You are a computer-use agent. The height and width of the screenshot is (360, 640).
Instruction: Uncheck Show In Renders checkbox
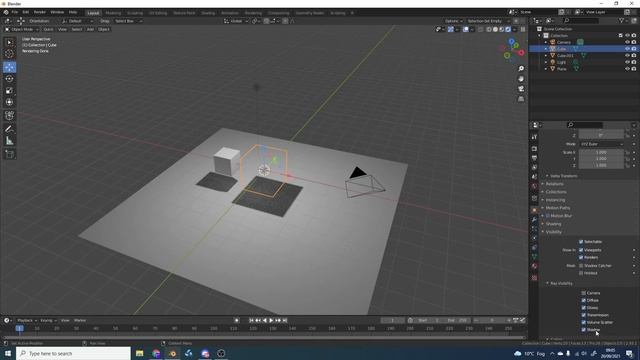[581, 258]
